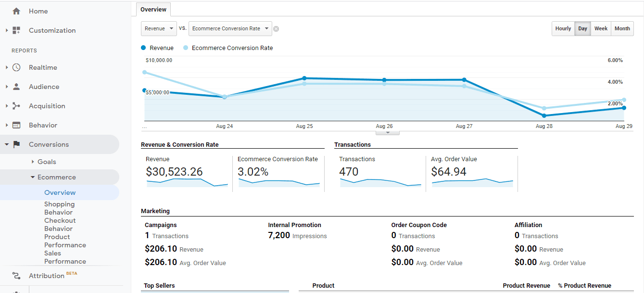
Task: Click the Audience person icon
Action: pos(16,87)
